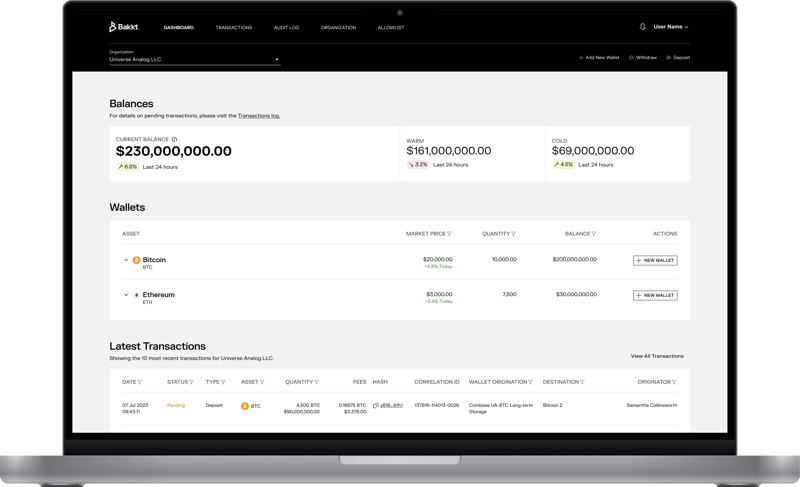The width and height of the screenshot is (800, 487).
Task: Copy the transaction hash using copy icon
Action: (x=376, y=405)
